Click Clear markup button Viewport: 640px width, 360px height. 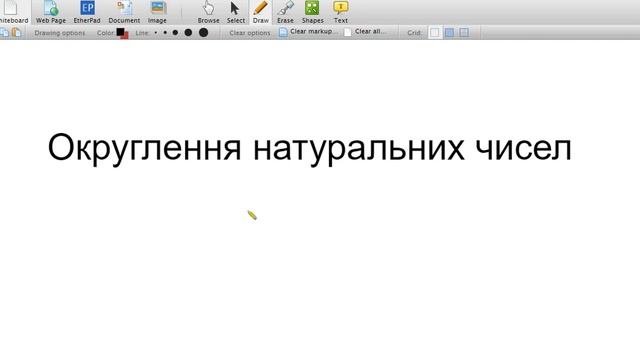[x=309, y=32]
